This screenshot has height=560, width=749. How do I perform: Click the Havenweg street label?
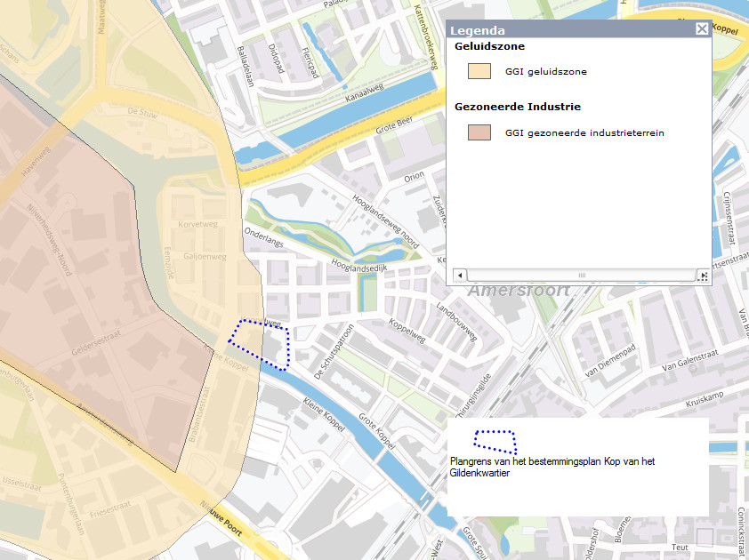[36, 162]
